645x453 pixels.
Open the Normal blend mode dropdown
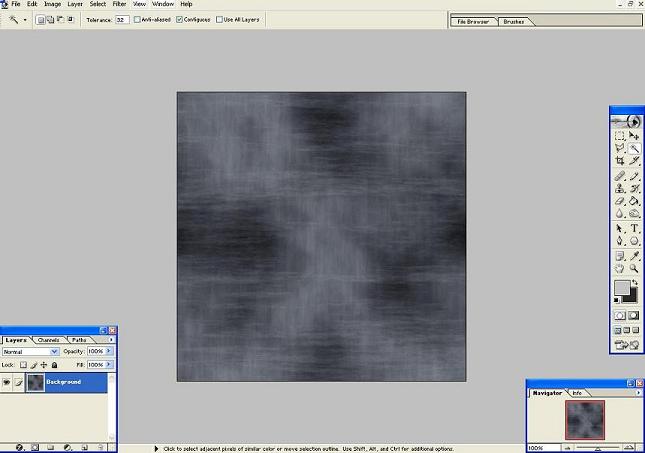pos(54,352)
